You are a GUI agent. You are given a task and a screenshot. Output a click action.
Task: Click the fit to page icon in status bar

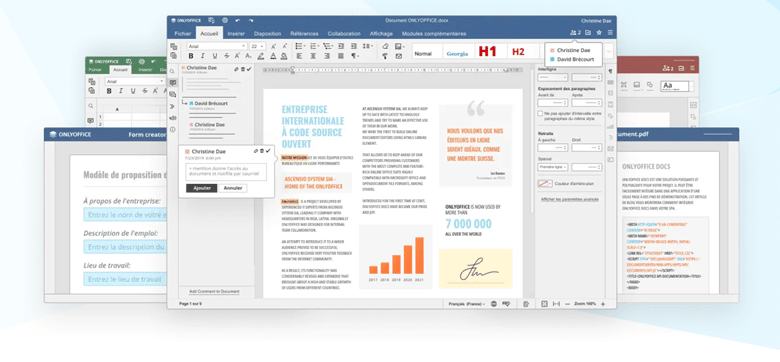[x=544, y=304]
